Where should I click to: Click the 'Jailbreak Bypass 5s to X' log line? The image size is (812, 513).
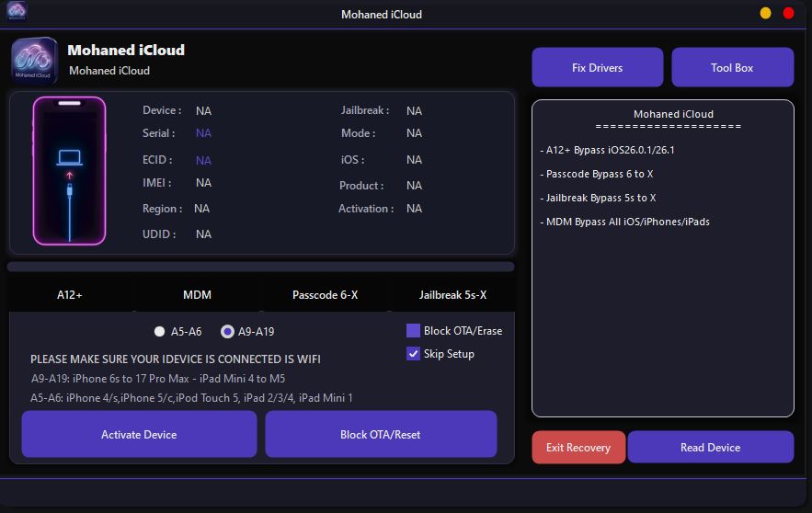[x=598, y=198]
